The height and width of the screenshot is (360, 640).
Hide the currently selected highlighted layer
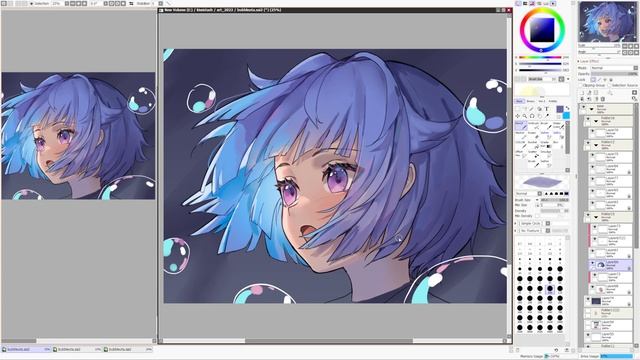[x=593, y=262]
